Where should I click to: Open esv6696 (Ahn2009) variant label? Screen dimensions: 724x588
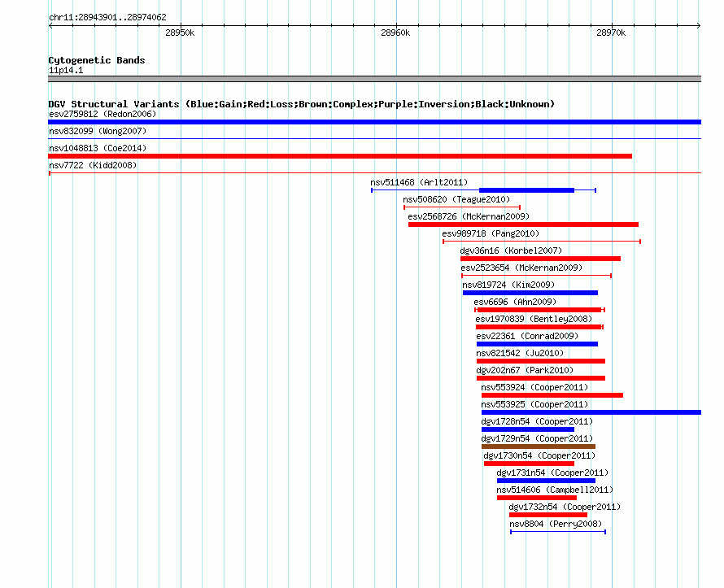tap(515, 302)
